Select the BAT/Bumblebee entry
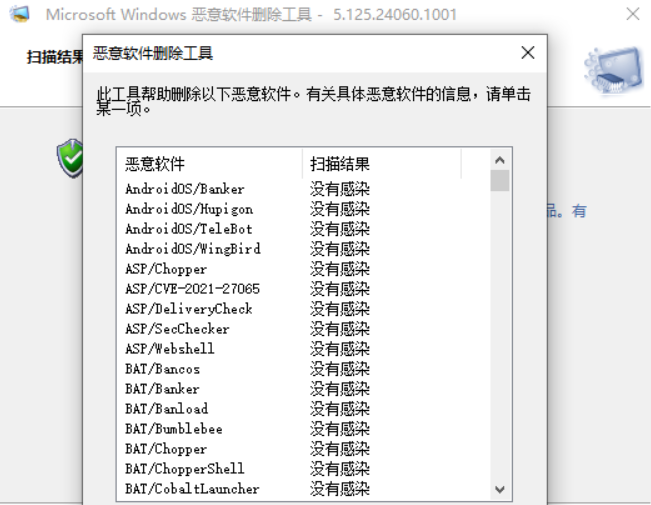Image resolution: width=651 pixels, height=505 pixels. [x=174, y=429]
